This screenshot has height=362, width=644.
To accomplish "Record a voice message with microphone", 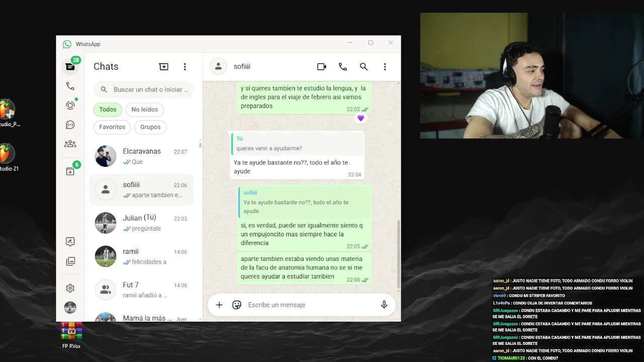I will point(384,305).
